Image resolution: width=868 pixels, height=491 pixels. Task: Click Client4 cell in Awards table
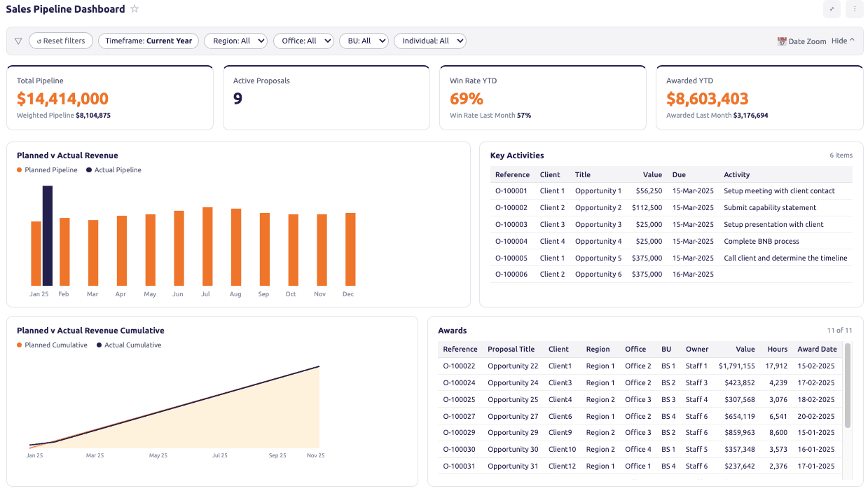click(560, 399)
